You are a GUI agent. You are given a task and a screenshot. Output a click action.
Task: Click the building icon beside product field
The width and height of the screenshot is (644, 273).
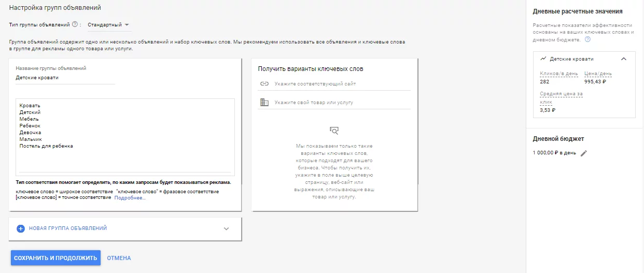coord(264,103)
